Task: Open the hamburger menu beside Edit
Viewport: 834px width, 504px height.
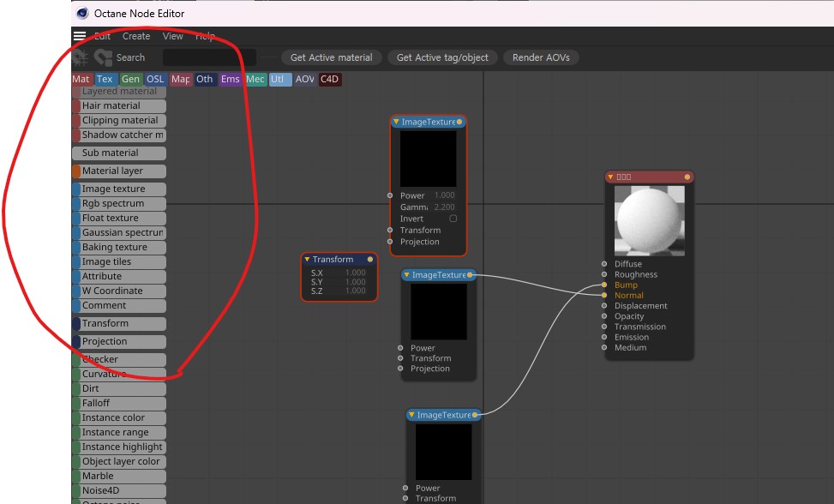Action: 79,36
